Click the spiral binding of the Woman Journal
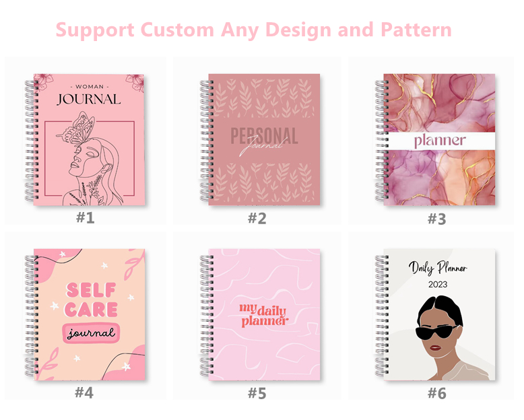 click(31, 140)
